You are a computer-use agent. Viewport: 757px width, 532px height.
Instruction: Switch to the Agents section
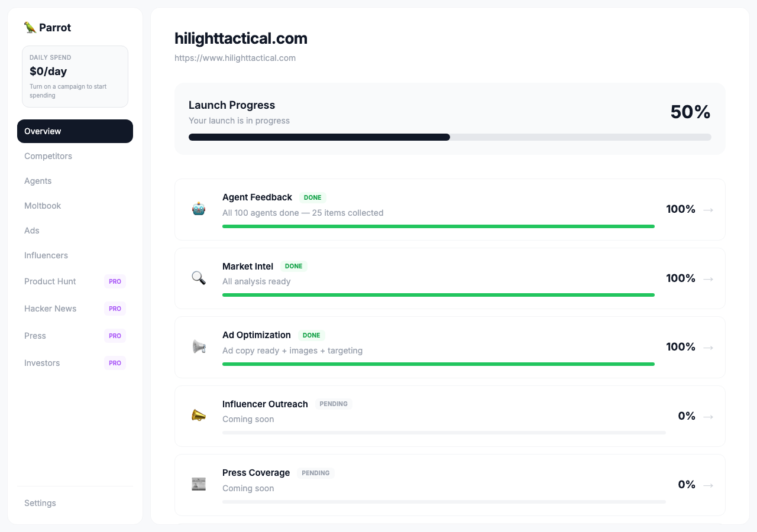pyautogui.click(x=38, y=181)
